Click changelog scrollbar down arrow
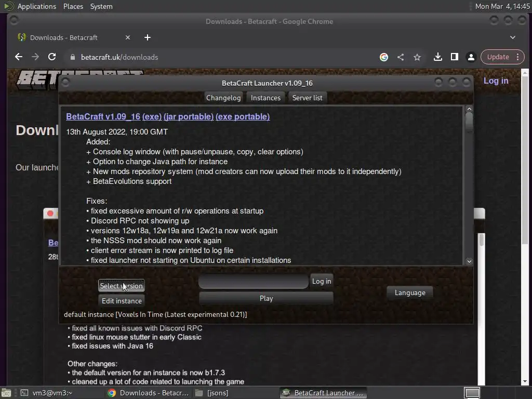532x399 pixels. point(469,261)
